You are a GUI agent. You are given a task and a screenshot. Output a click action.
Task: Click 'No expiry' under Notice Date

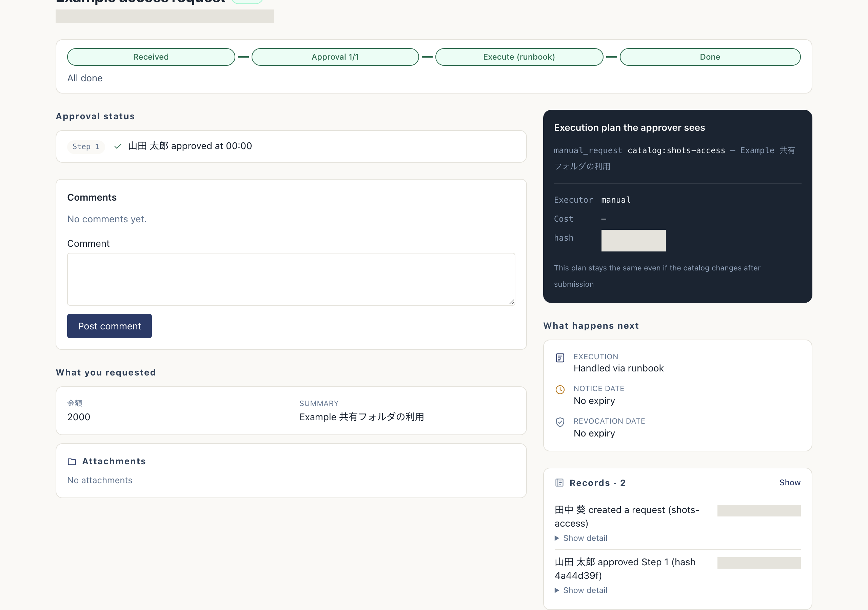click(594, 401)
